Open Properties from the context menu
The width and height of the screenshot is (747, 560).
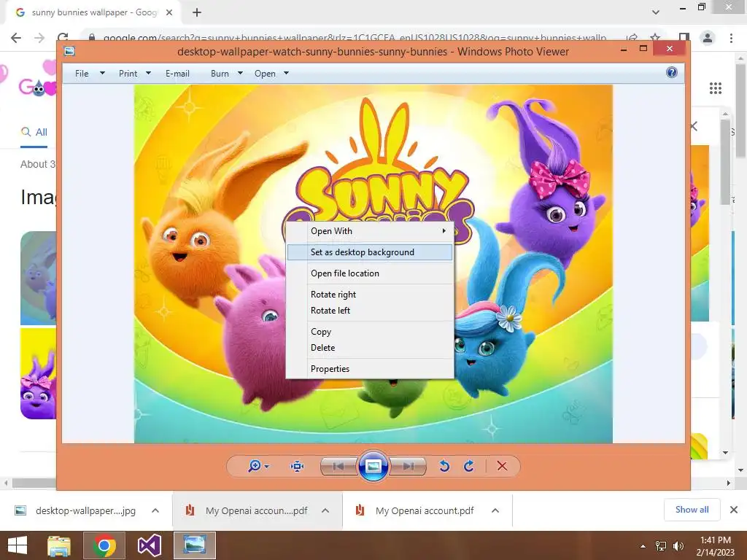pyautogui.click(x=369, y=368)
